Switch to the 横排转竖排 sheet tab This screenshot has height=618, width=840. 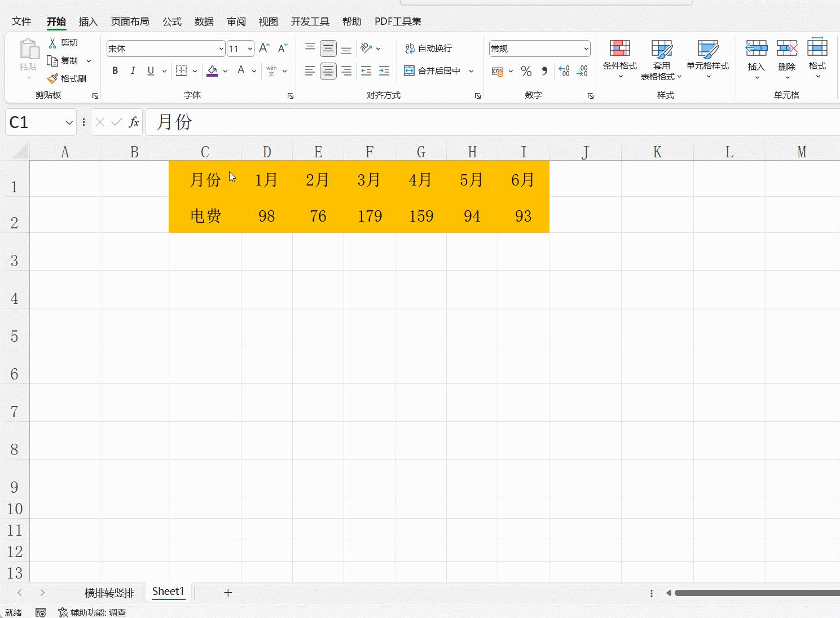(109, 593)
